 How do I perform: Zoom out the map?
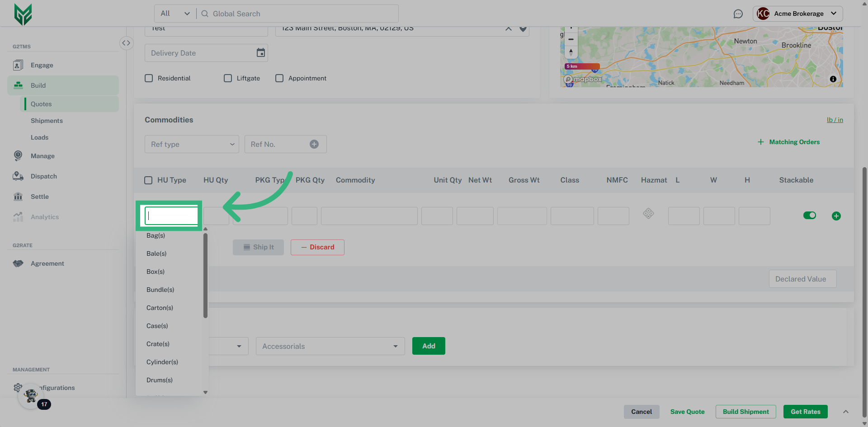click(571, 39)
